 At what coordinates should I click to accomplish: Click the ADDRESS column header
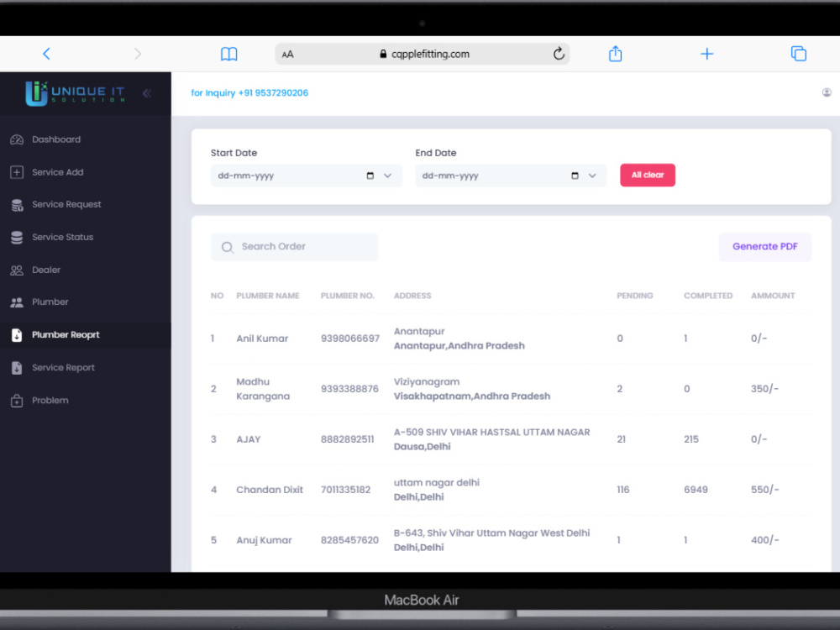click(x=412, y=296)
